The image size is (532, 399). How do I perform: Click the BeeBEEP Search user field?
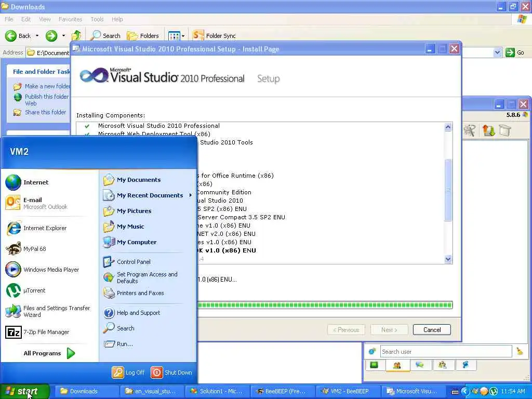446,352
